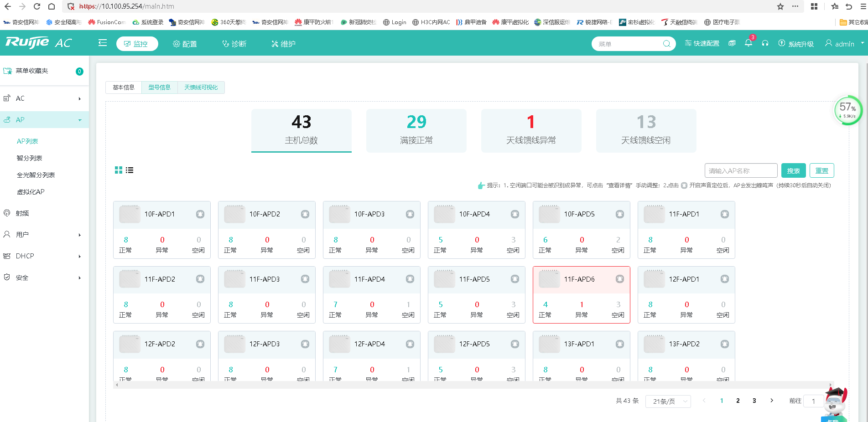868x422 pixels.
Task: Open the 配置 top menu
Action: coord(185,44)
